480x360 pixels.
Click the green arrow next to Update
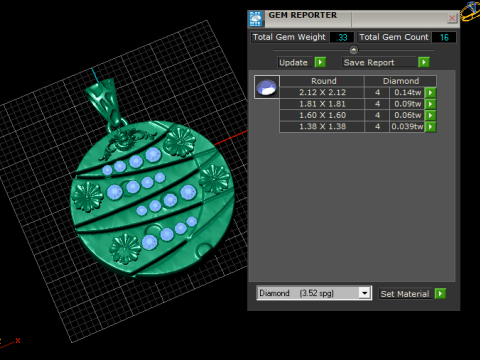[320, 62]
